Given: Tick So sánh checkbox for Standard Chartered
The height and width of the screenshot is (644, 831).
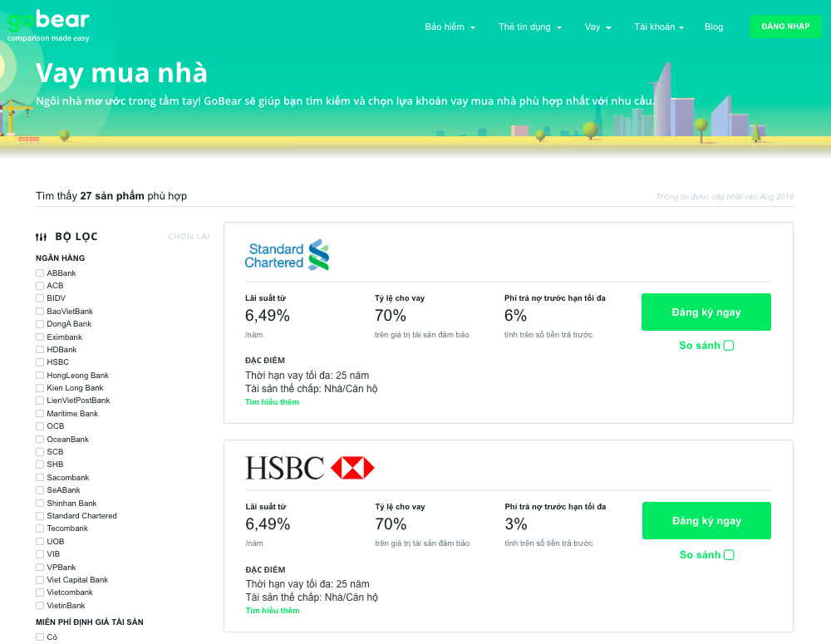Looking at the screenshot, I should click(x=729, y=346).
